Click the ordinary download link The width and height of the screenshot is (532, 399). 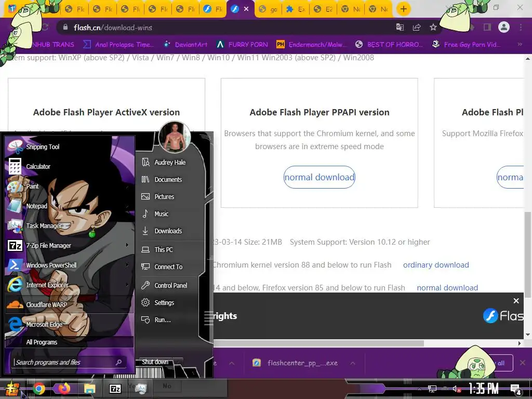(436, 264)
